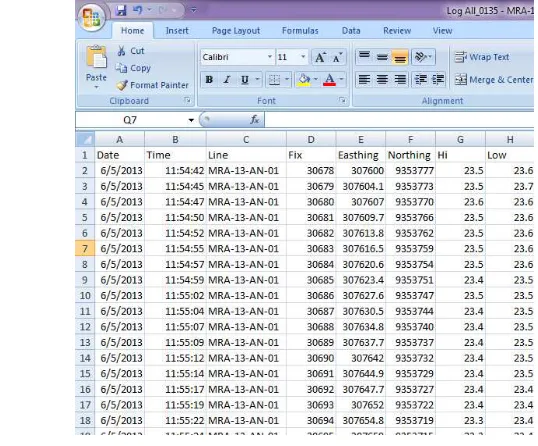Apply red Font Color
538x446 pixels.
coord(329,80)
